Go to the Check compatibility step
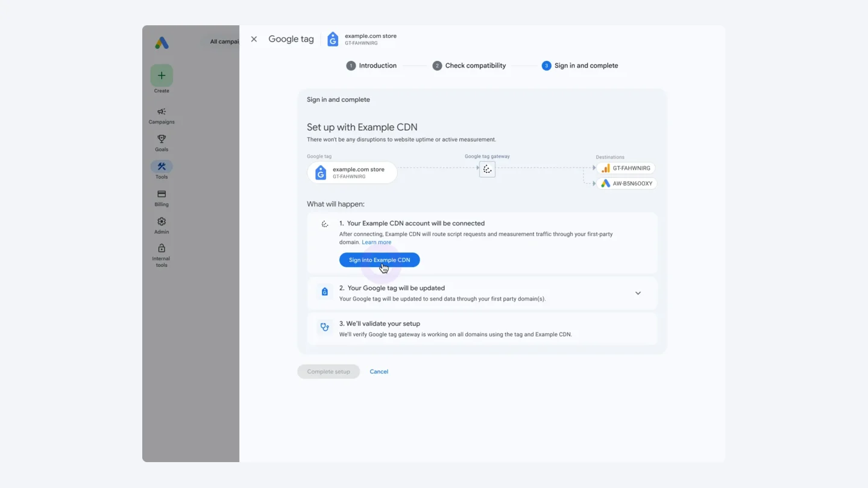Viewport: 868px width, 488px height. click(469, 66)
